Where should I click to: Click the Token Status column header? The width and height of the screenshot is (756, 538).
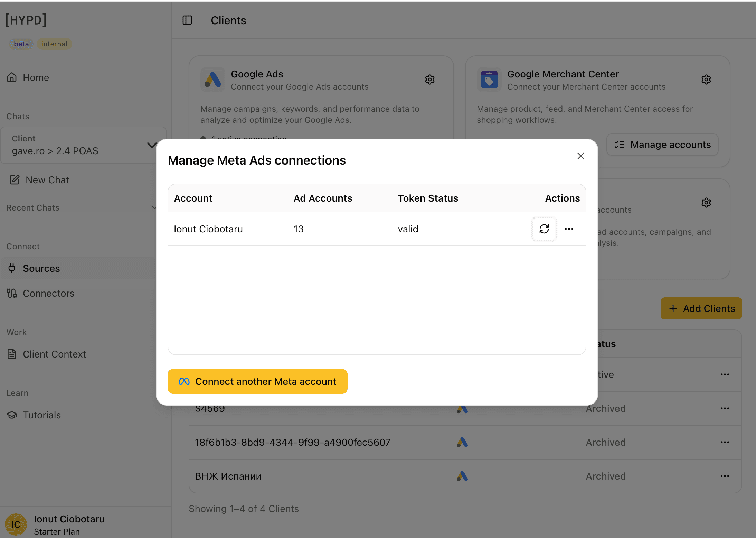click(428, 198)
